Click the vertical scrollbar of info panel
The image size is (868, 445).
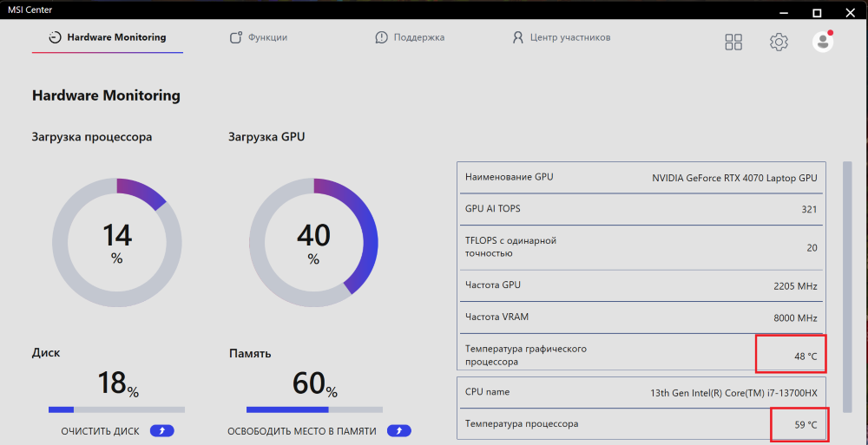847,287
